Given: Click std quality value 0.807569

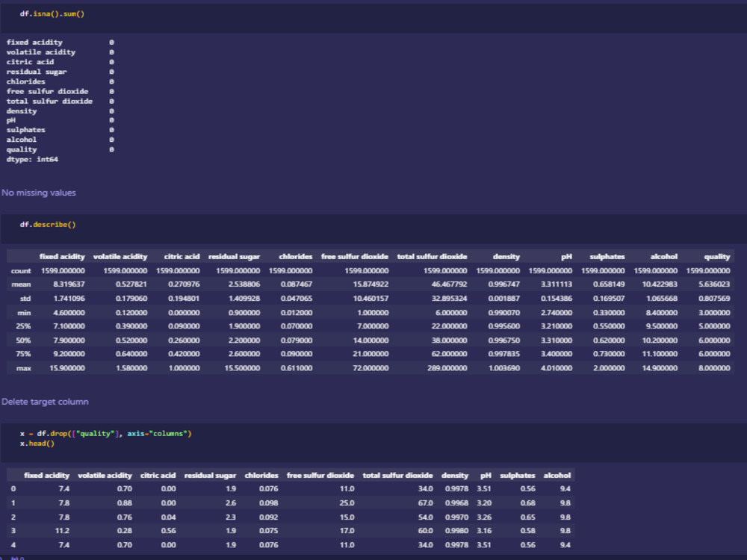Looking at the screenshot, I should coord(714,299).
